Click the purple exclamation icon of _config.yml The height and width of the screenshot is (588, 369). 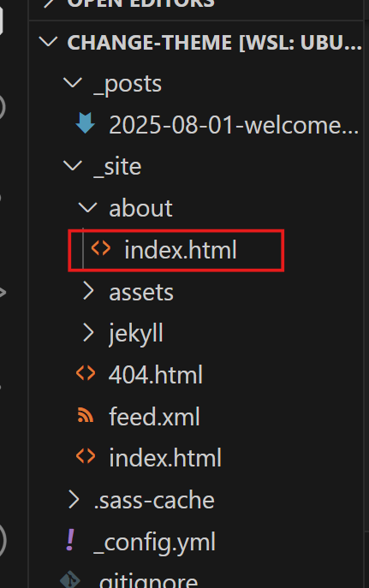(70, 539)
